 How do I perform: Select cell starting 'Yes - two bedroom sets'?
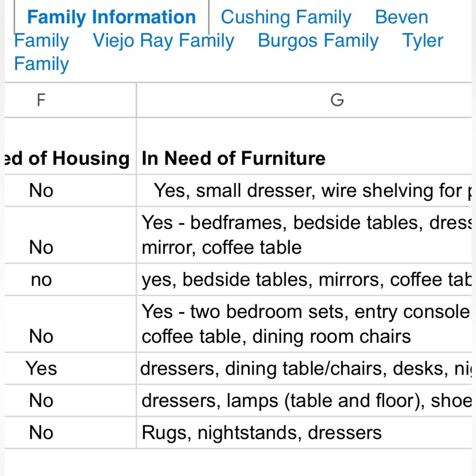click(x=304, y=324)
